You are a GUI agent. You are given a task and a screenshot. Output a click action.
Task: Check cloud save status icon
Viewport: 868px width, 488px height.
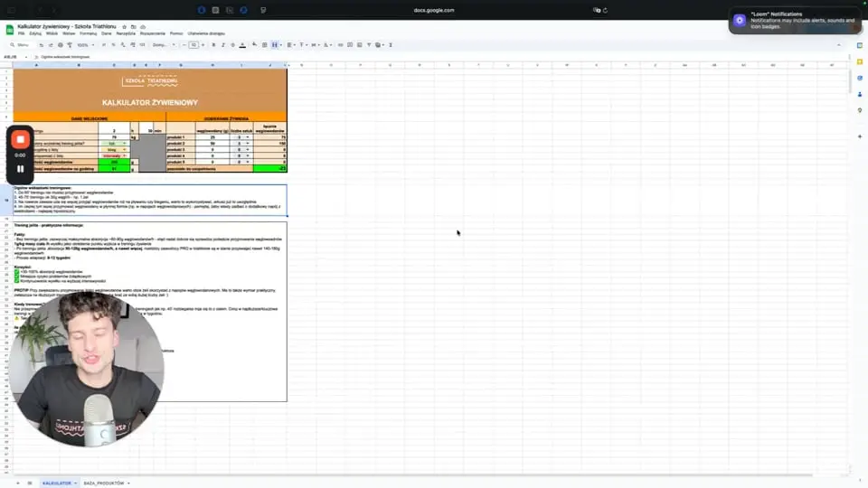click(x=143, y=26)
